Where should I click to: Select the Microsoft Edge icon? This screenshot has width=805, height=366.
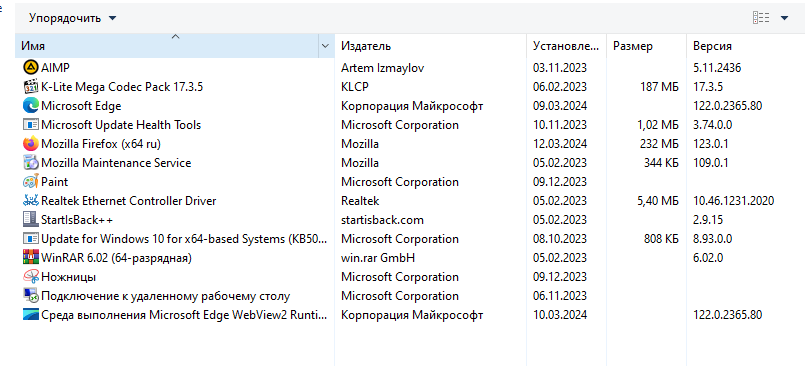[x=31, y=106]
